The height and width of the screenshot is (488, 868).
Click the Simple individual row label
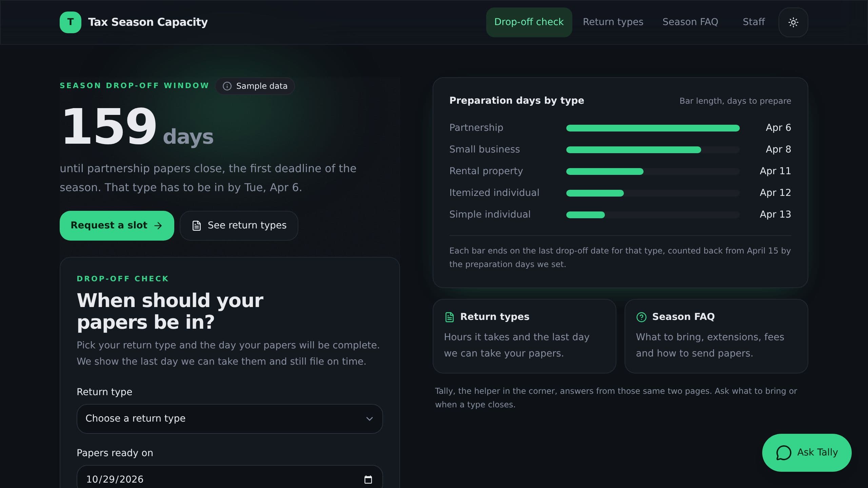tap(490, 215)
